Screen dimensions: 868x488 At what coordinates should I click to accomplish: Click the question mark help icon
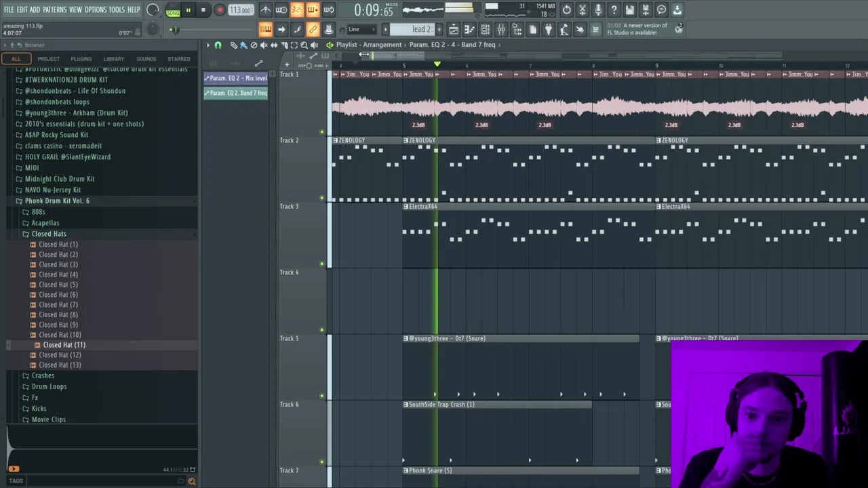pyautogui.click(x=614, y=10)
